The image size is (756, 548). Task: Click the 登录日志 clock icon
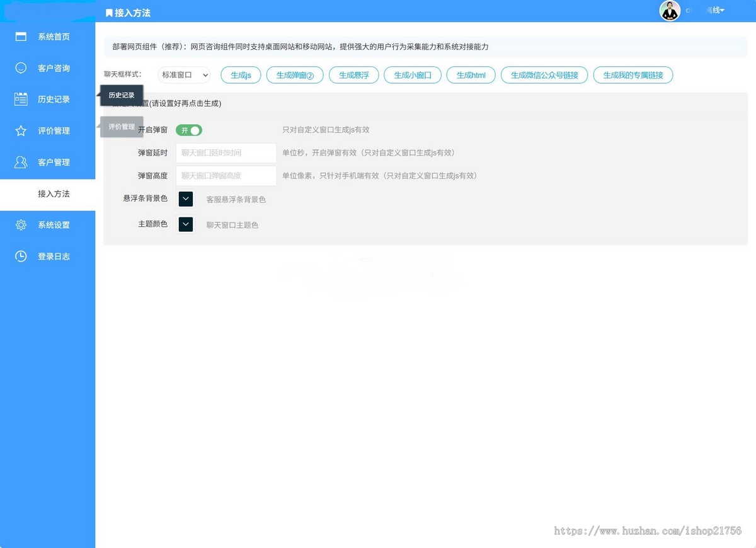[x=21, y=256]
